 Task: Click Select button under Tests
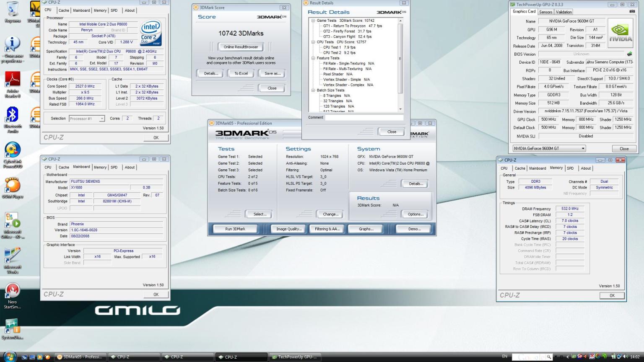pos(260,214)
